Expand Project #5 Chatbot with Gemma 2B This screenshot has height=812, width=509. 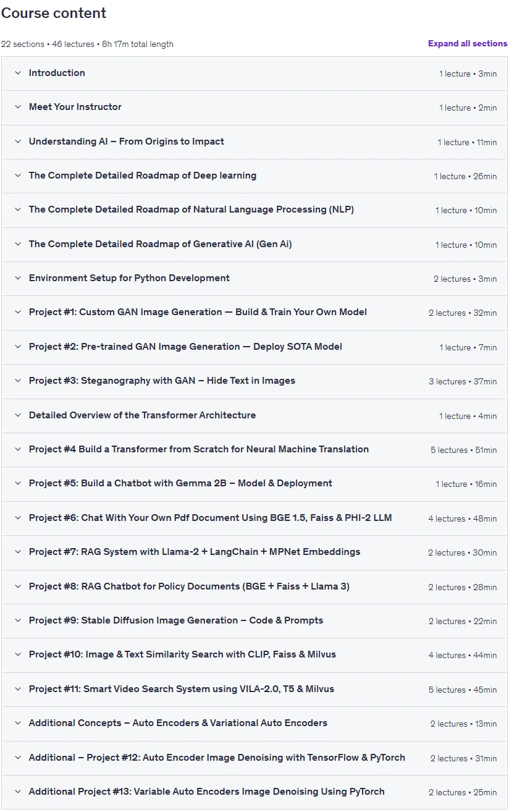pyautogui.click(x=254, y=484)
